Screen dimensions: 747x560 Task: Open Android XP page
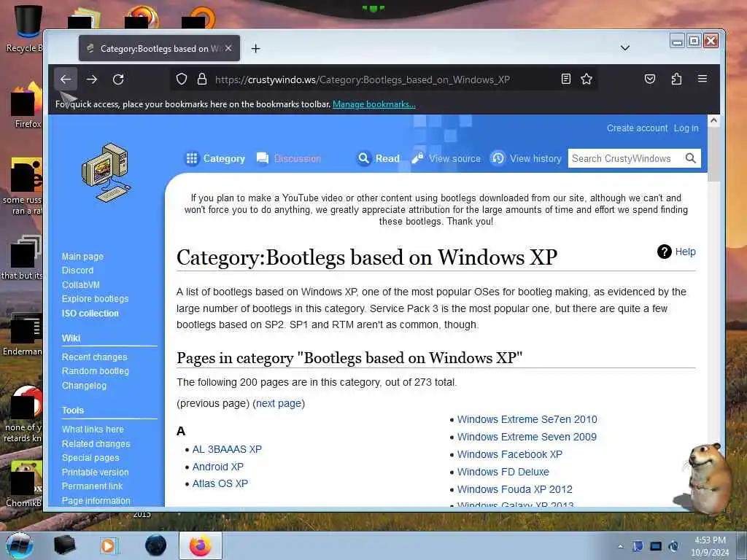pyautogui.click(x=217, y=467)
